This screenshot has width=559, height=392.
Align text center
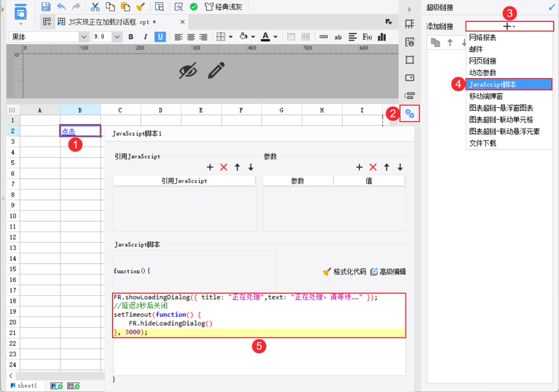click(x=191, y=37)
